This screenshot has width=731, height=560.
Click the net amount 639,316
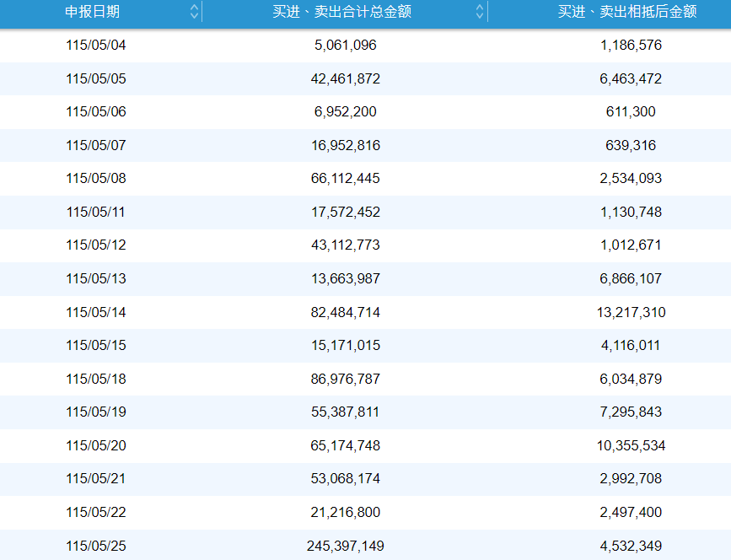tap(631, 145)
